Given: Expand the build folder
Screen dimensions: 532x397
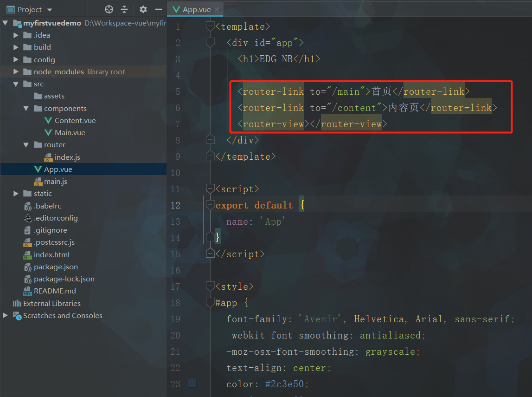Looking at the screenshot, I should (16, 47).
